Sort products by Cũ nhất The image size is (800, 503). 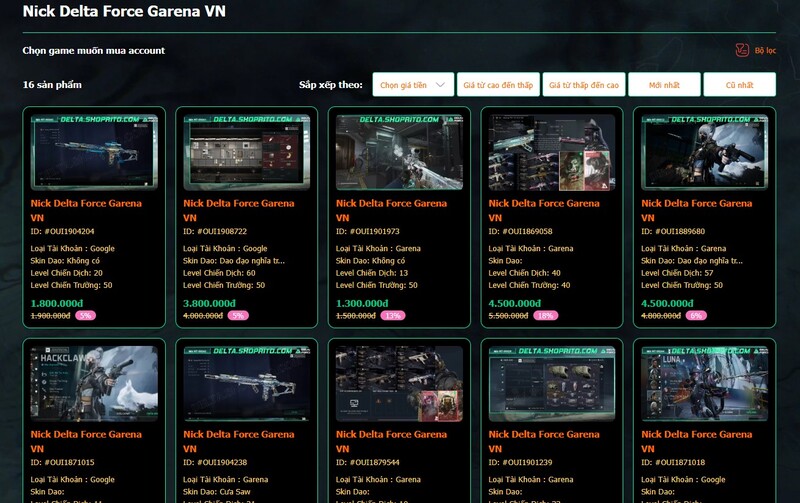[x=739, y=85]
